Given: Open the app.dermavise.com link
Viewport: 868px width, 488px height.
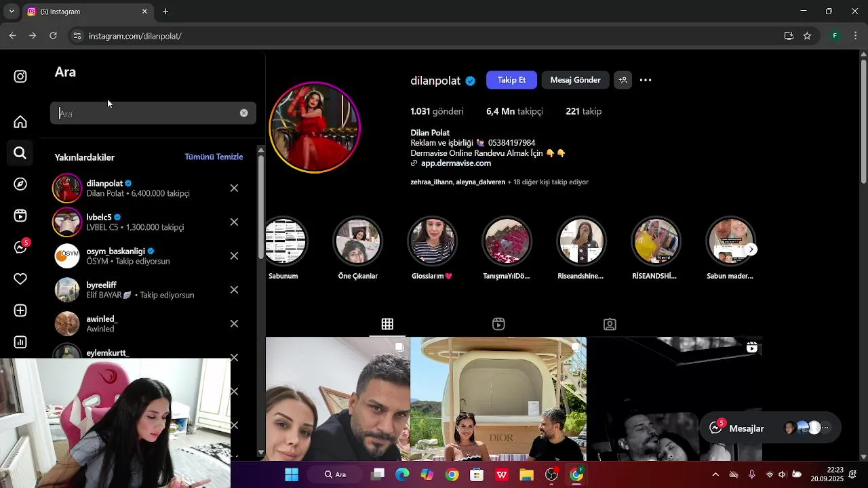Looking at the screenshot, I should click(x=456, y=163).
